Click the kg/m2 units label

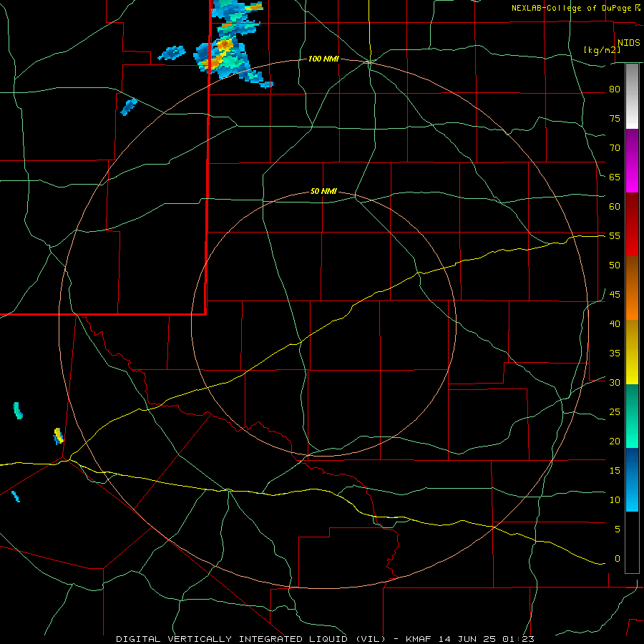tap(602, 50)
